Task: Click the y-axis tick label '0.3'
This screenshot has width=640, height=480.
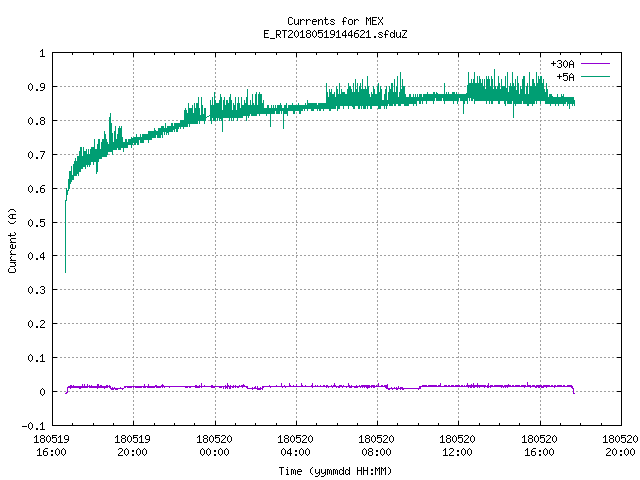Action: click(36, 290)
